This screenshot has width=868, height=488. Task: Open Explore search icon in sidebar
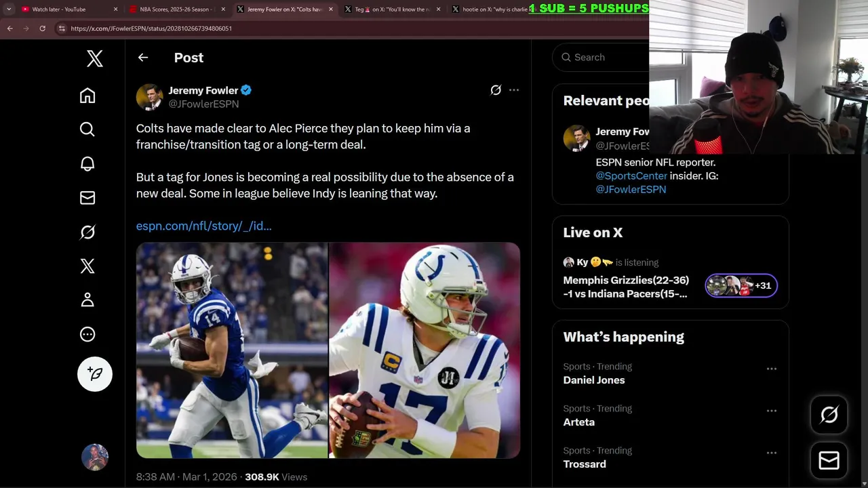click(87, 129)
